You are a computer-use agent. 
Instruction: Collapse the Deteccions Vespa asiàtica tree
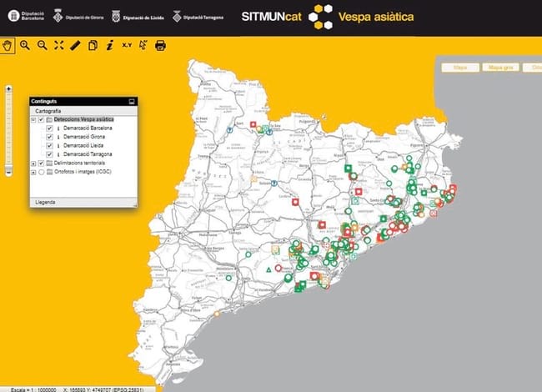33,120
